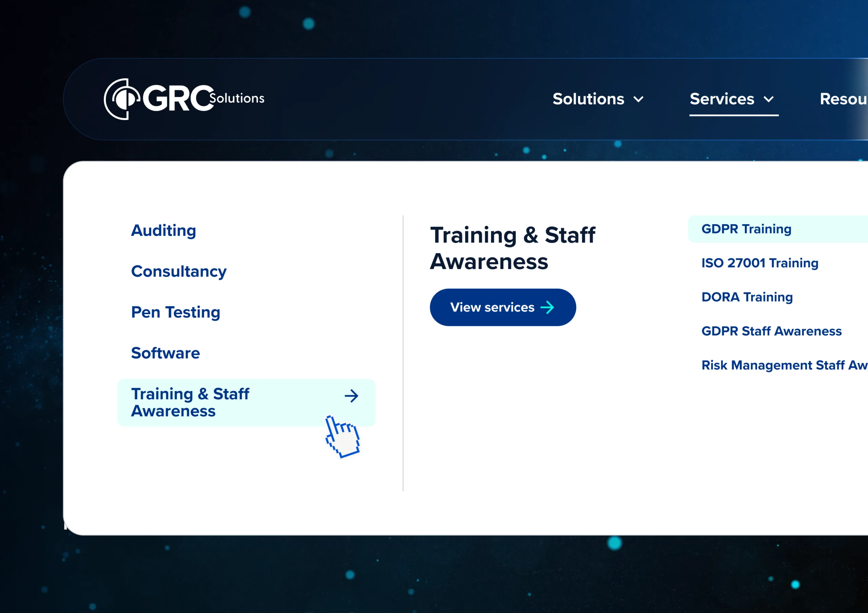Open the GDPR Training link
Screen dimensions: 868x613
[778, 229]
